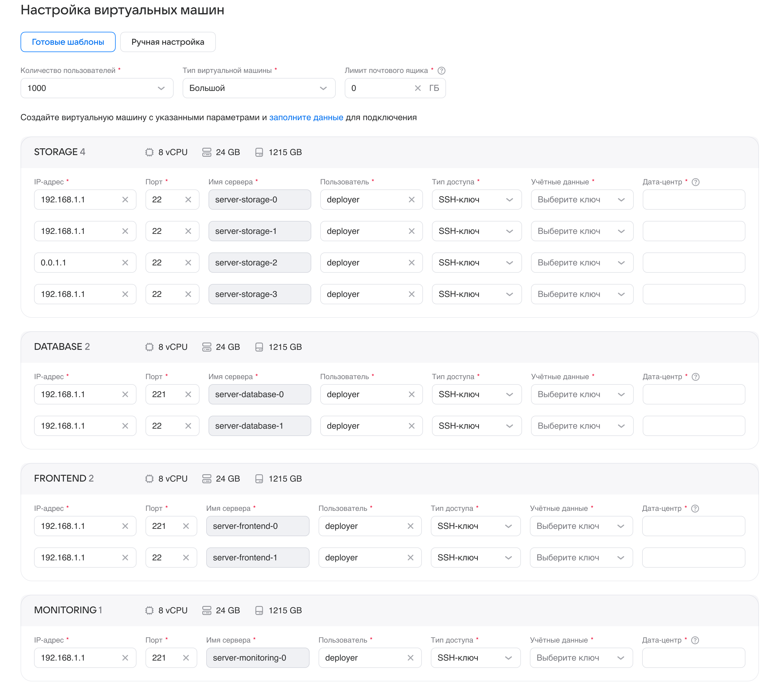Screen dimensions: 784x698
Task: Clear the port value for server-frontend-1
Action: (186, 558)
